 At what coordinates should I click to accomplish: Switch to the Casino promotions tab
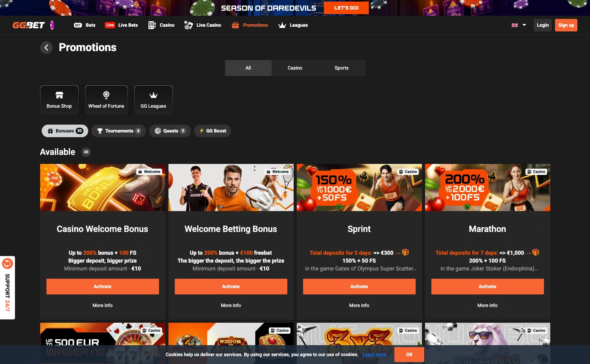[295, 68]
